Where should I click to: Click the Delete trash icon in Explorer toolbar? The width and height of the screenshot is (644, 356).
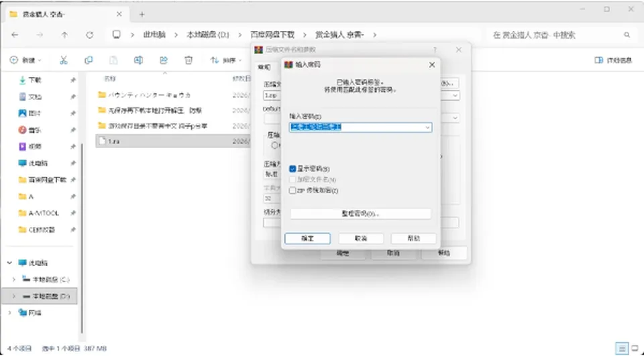(188, 60)
